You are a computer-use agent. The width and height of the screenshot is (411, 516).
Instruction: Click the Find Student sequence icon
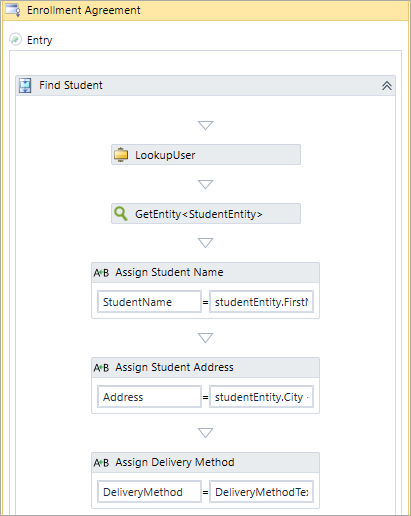click(x=25, y=85)
